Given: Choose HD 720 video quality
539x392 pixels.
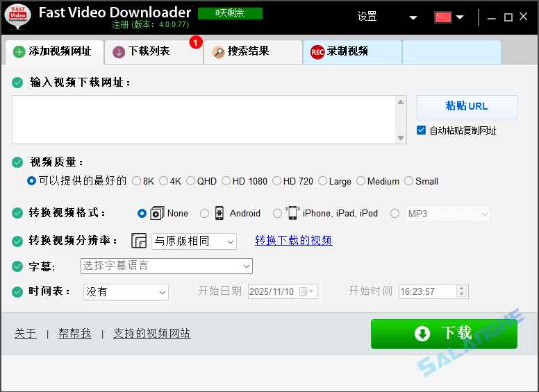Looking at the screenshot, I should point(276,181).
